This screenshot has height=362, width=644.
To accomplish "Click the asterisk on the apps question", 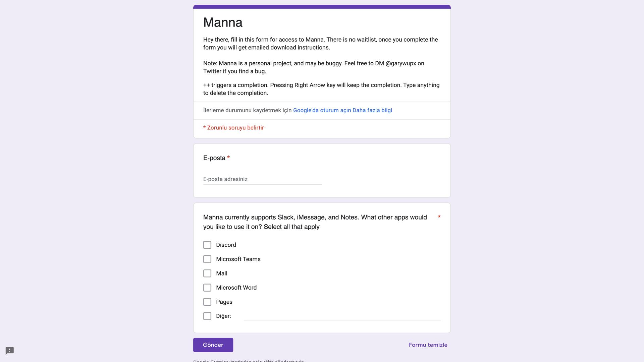I will tap(439, 217).
